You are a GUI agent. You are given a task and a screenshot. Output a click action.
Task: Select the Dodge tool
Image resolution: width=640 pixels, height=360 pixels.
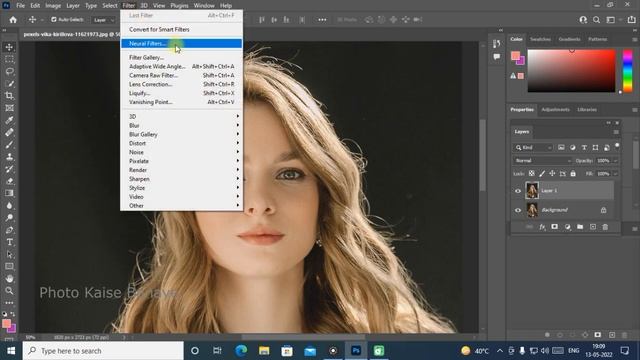pos(9,218)
